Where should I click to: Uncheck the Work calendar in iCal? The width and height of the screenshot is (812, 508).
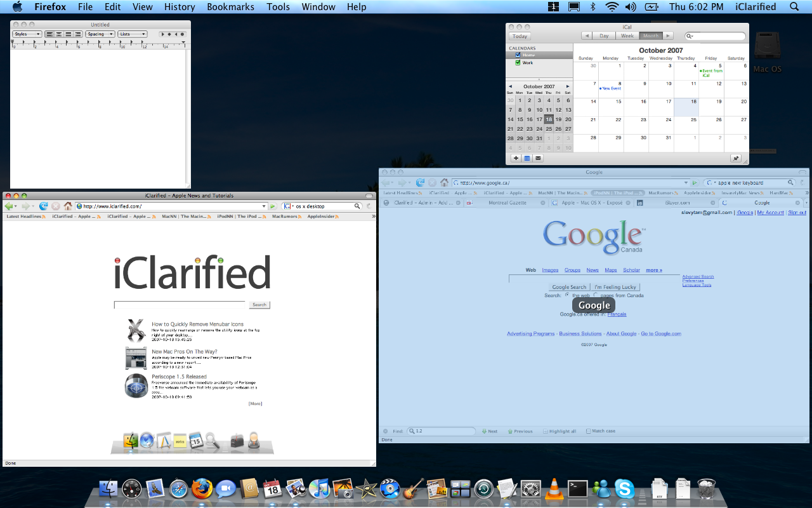click(518, 63)
